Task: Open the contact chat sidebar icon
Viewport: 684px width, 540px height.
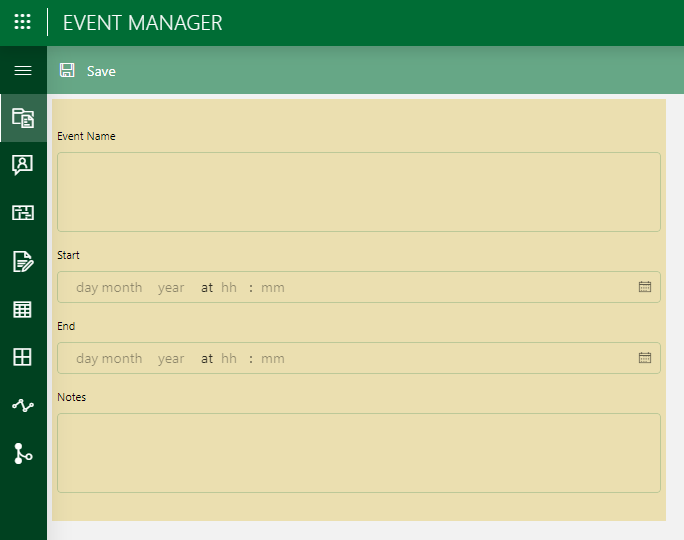Action: click(x=23, y=165)
